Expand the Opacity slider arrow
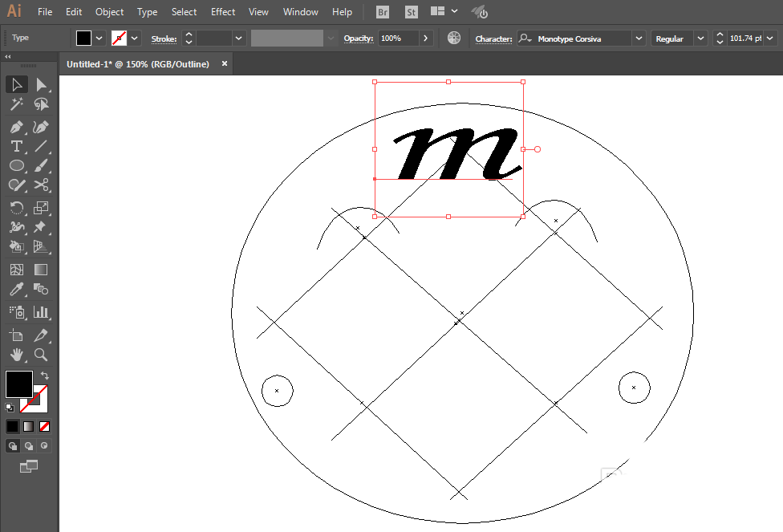 tap(425, 38)
